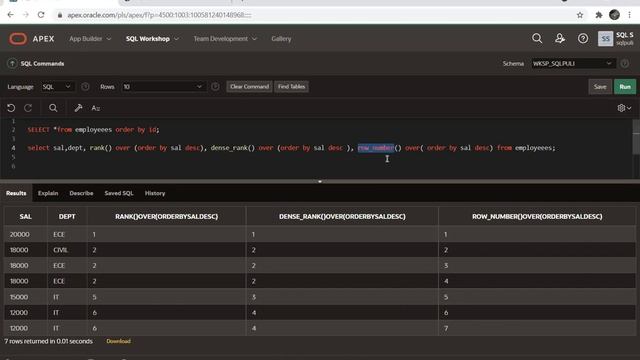The height and width of the screenshot is (360, 640).
Task: Open the browser extensions puzzle icon
Action: click(x=599, y=15)
